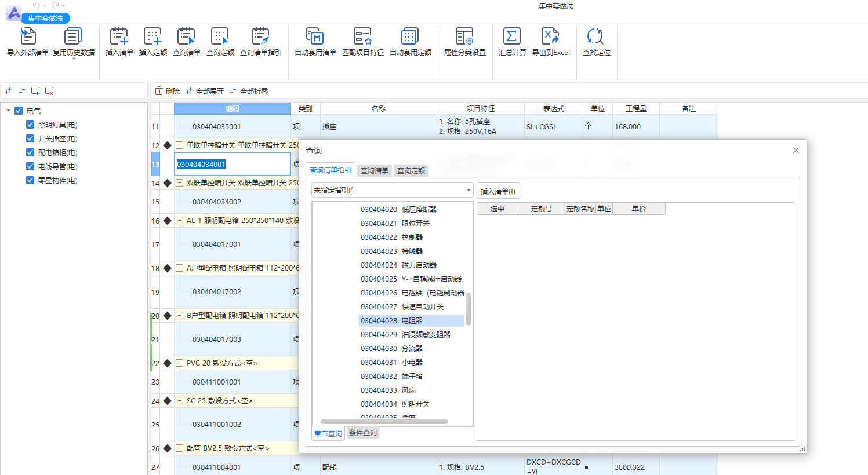Toggle 开关插座(电) checkbox
868x475 pixels.
30,138
